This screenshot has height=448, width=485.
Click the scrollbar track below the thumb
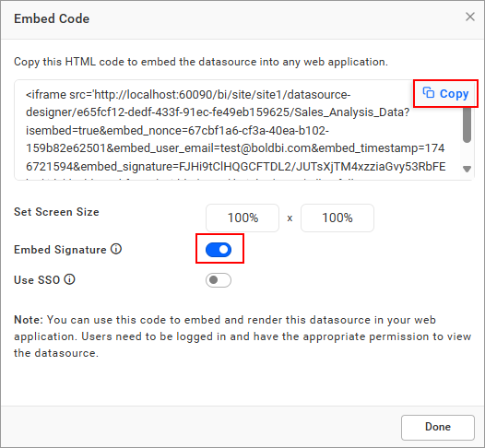coord(467,154)
